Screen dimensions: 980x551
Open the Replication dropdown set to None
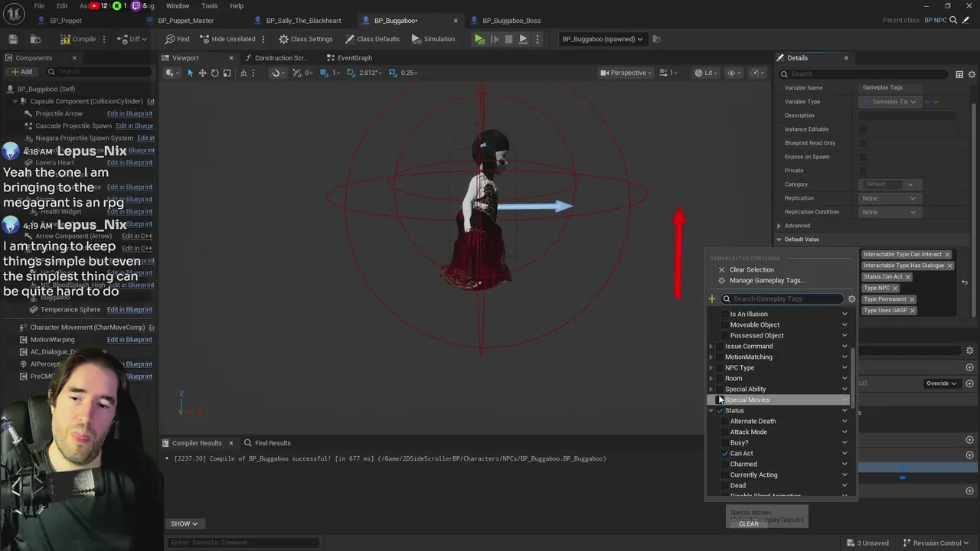pyautogui.click(x=888, y=198)
